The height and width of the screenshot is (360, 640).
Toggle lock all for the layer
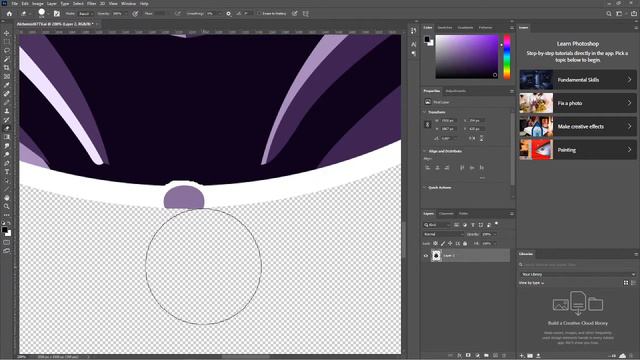465,244
